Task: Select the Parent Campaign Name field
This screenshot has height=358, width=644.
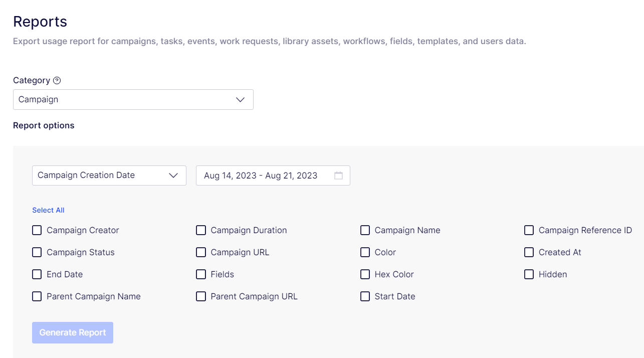Action: (37, 296)
